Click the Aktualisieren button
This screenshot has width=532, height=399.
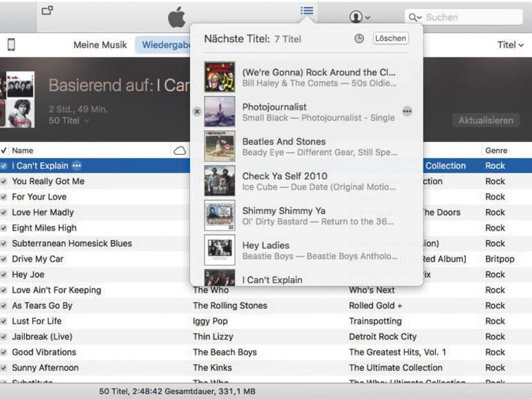coord(486,120)
